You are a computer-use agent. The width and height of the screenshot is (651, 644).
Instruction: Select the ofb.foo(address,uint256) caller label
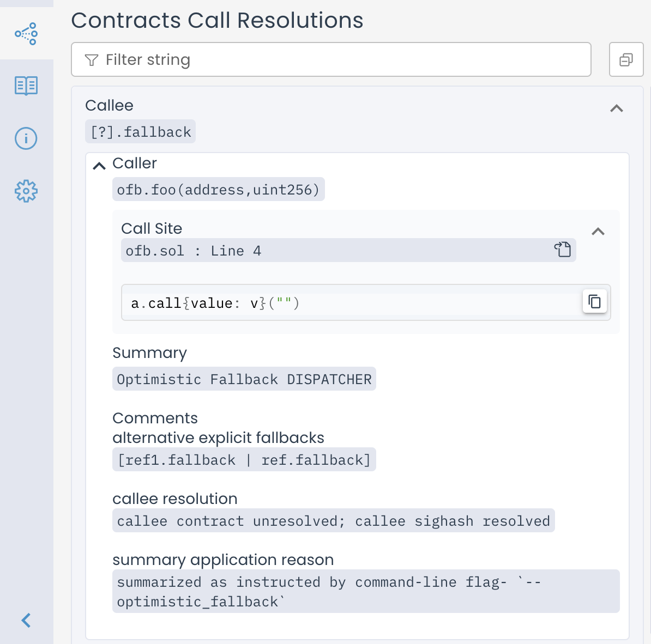(218, 190)
